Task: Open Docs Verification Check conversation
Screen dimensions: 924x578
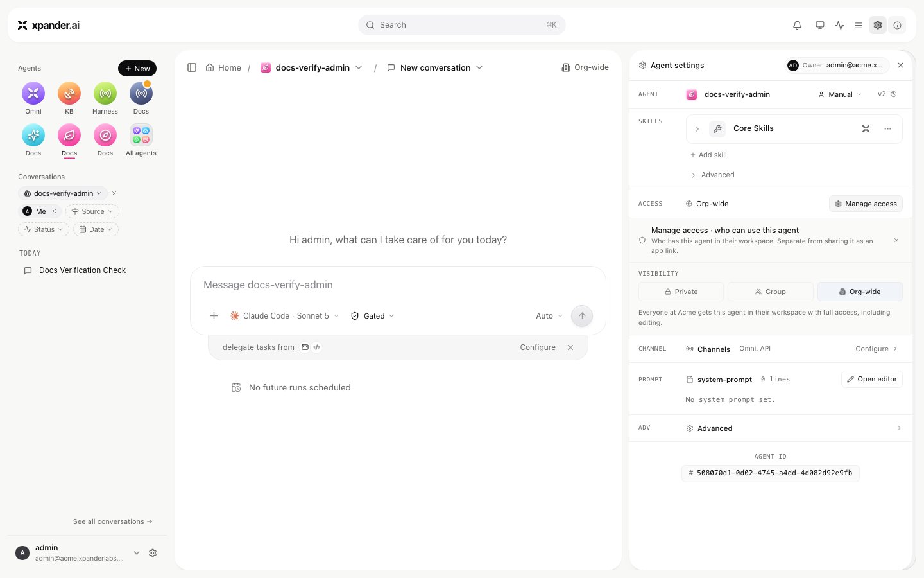Action: (x=82, y=270)
